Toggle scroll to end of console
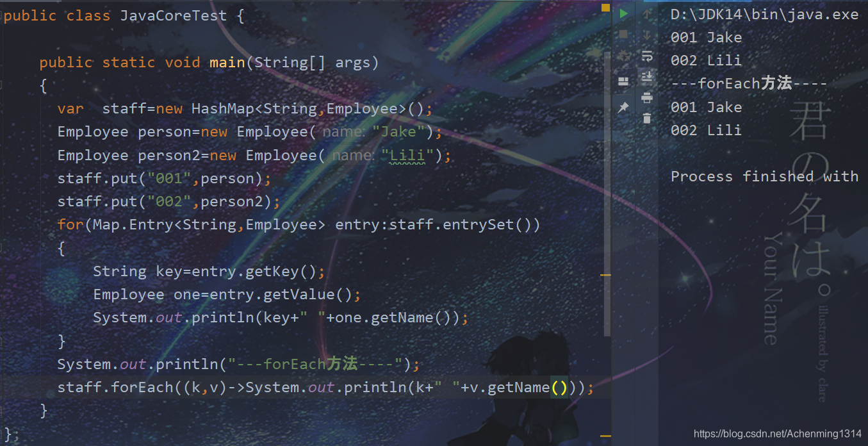 (x=647, y=77)
